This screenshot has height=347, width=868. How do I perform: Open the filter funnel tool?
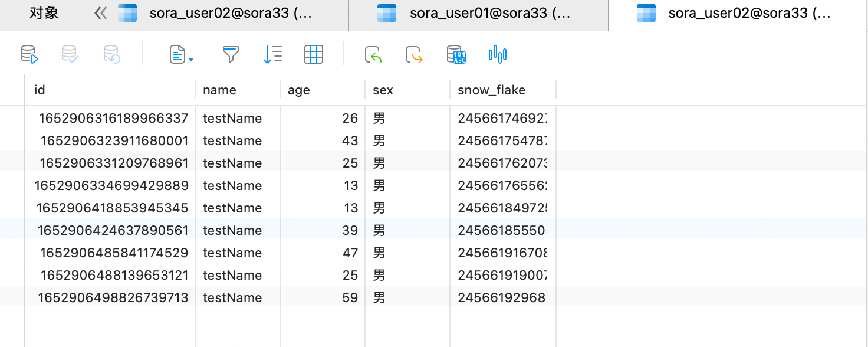coord(231,55)
